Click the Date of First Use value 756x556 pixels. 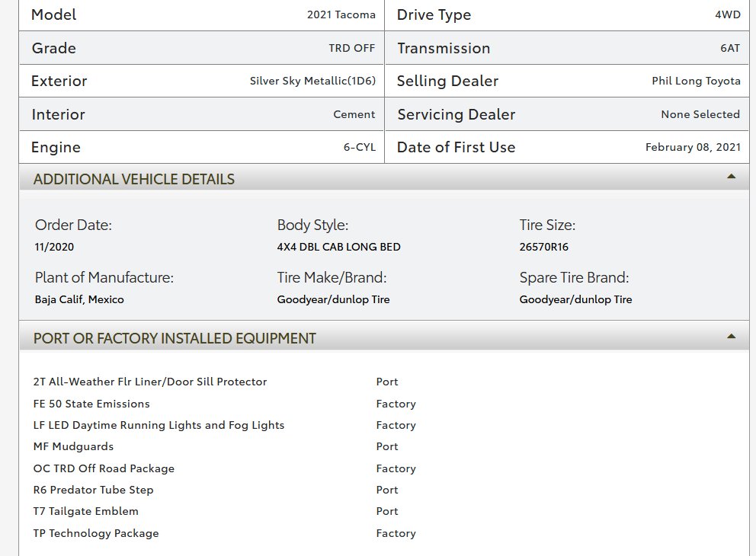[693, 148]
